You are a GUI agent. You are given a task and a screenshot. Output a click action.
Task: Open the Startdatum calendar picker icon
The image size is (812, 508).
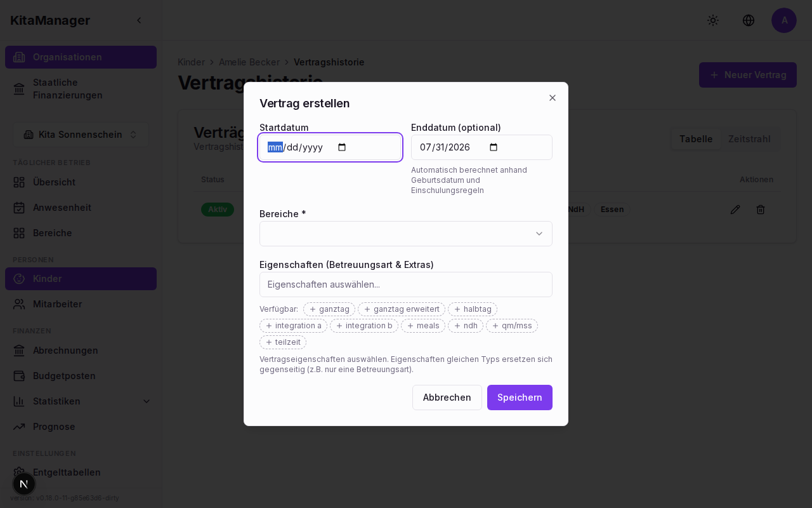tap(342, 147)
